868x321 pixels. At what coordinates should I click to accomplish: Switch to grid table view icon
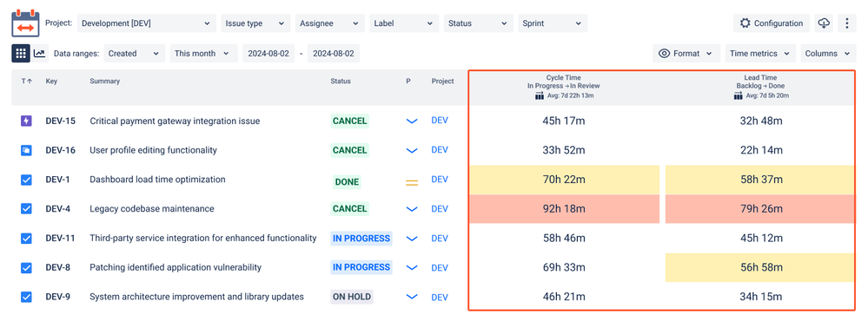pos(21,54)
